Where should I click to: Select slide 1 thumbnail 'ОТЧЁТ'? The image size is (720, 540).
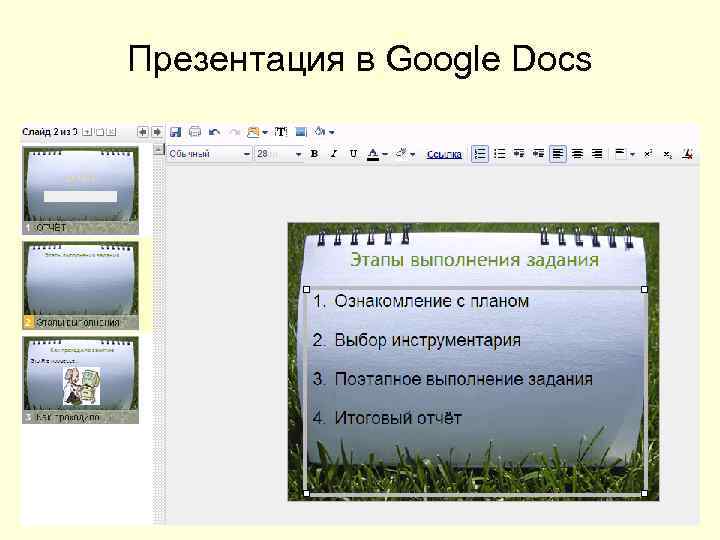80,190
